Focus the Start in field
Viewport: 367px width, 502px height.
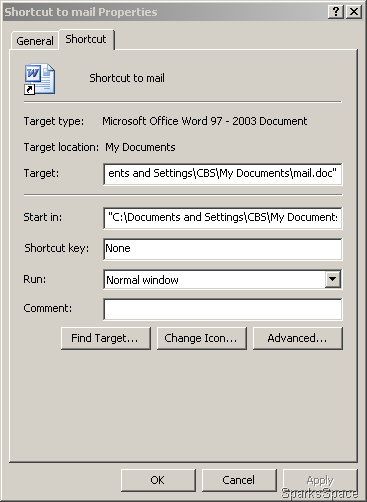pyautogui.click(x=222, y=218)
